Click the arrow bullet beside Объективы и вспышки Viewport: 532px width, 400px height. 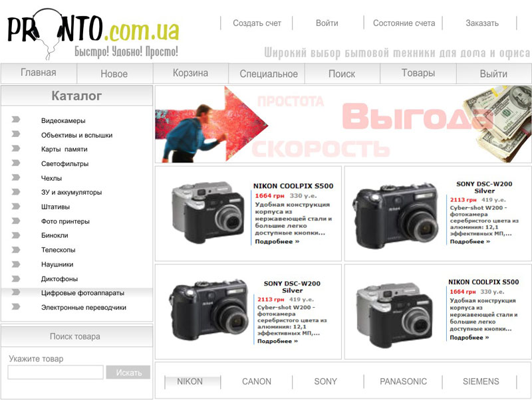(x=16, y=134)
